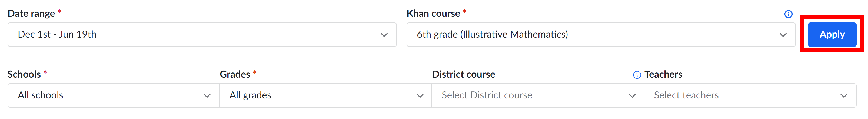Screen dimensions: 868x119
Task: Click the All grades chevron arrow
Action: 420,96
